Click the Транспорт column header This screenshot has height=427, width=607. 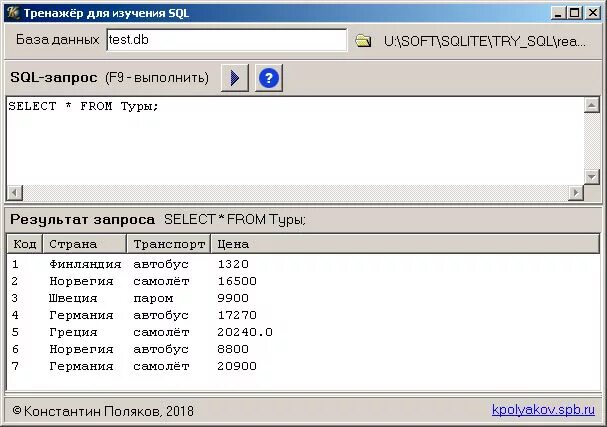click(169, 244)
